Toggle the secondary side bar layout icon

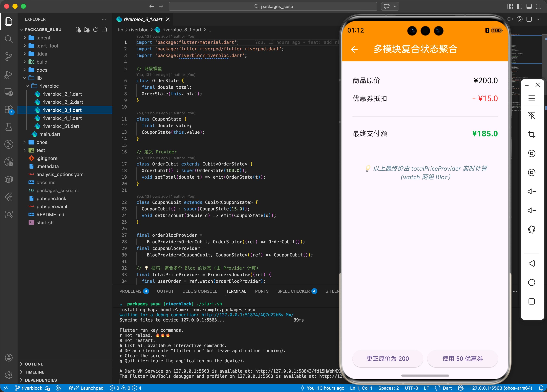[538, 7]
